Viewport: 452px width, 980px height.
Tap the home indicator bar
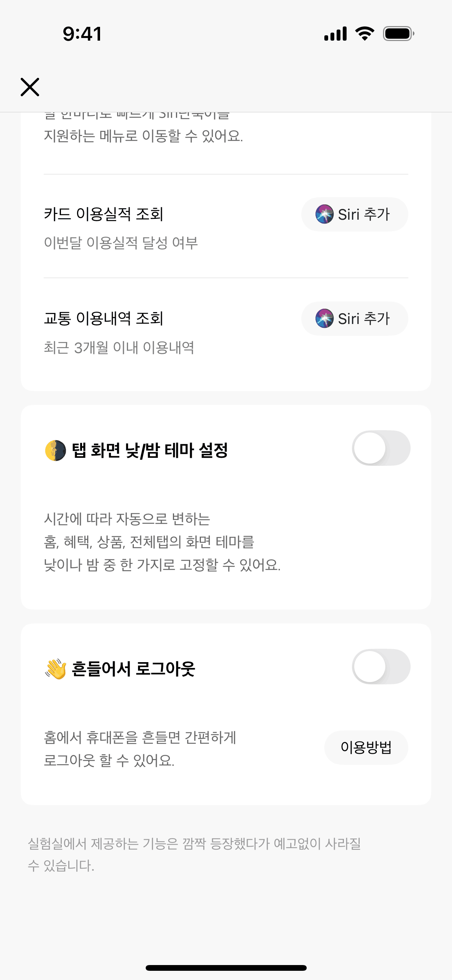pyautogui.click(x=226, y=968)
